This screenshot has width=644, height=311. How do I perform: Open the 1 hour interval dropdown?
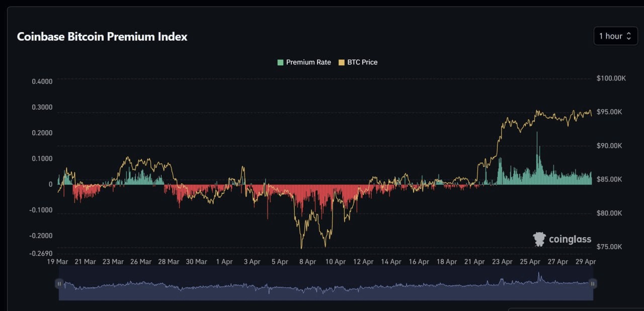[615, 36]
